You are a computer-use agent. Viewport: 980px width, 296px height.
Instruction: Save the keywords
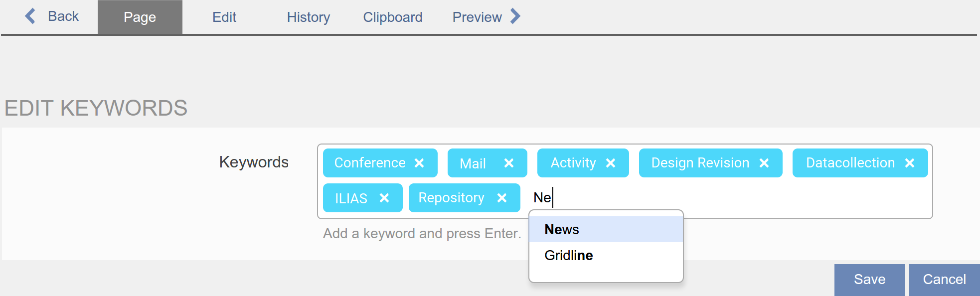869,280
